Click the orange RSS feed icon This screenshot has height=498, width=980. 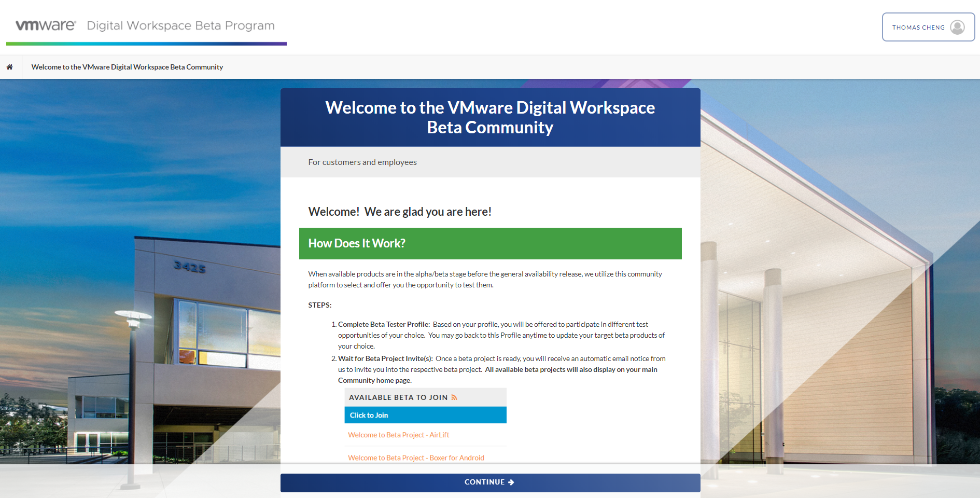[454, 397]
